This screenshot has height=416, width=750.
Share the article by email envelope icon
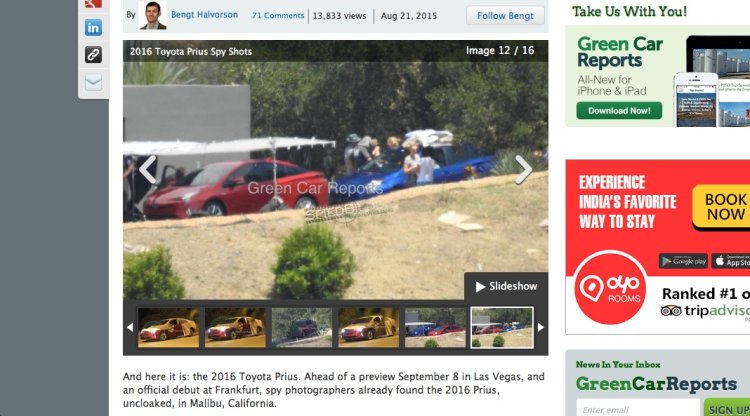[93, 82]
